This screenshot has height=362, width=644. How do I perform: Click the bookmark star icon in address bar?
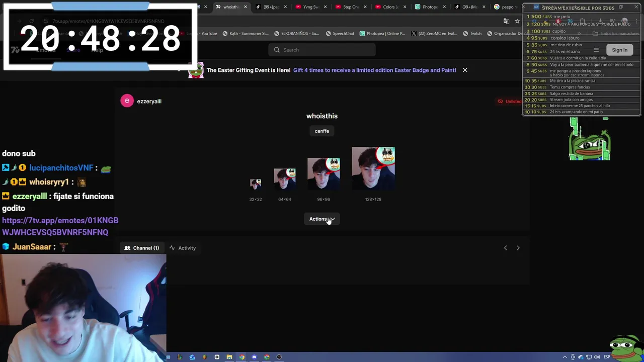pos(517,21)
